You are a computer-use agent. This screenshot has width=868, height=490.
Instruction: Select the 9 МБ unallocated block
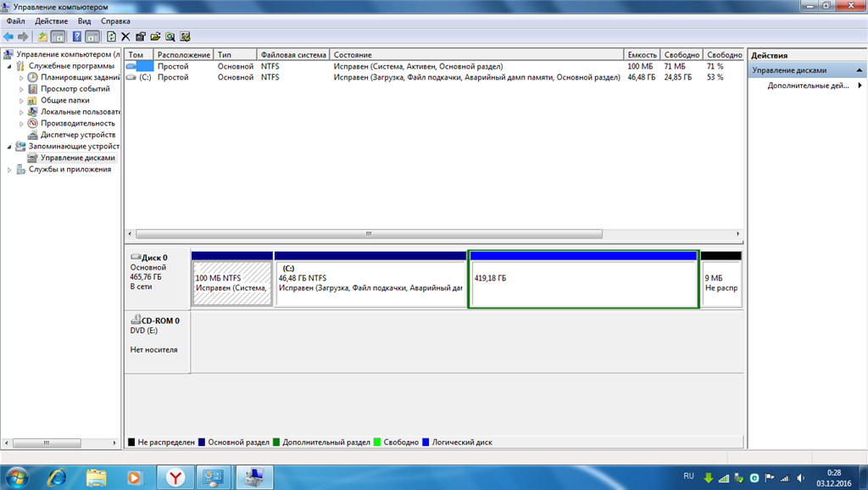click(721, 279)
